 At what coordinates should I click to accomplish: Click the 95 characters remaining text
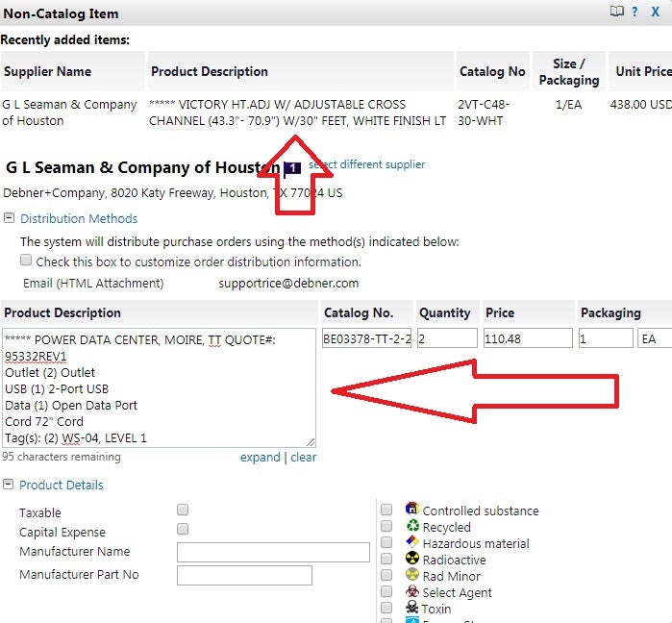[62, 457]
